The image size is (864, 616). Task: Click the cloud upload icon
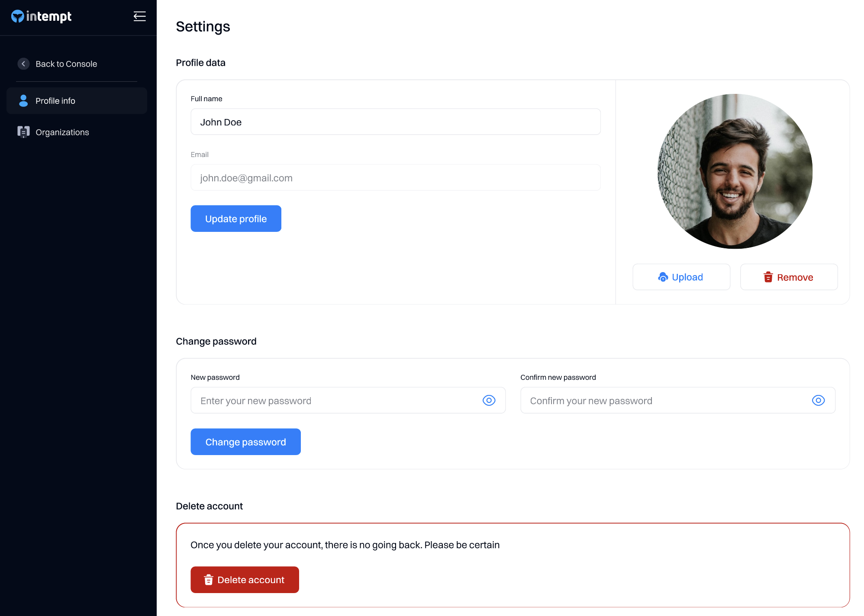click(663, 277)
